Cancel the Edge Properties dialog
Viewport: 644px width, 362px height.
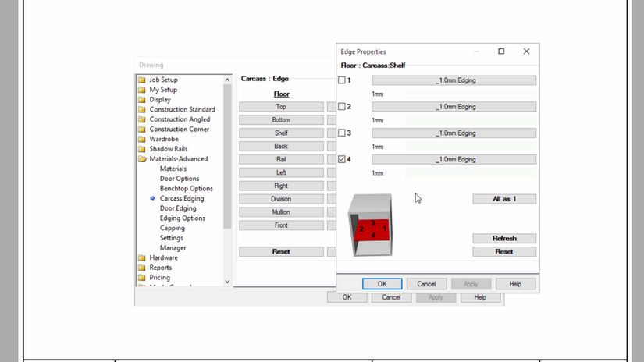426,284
